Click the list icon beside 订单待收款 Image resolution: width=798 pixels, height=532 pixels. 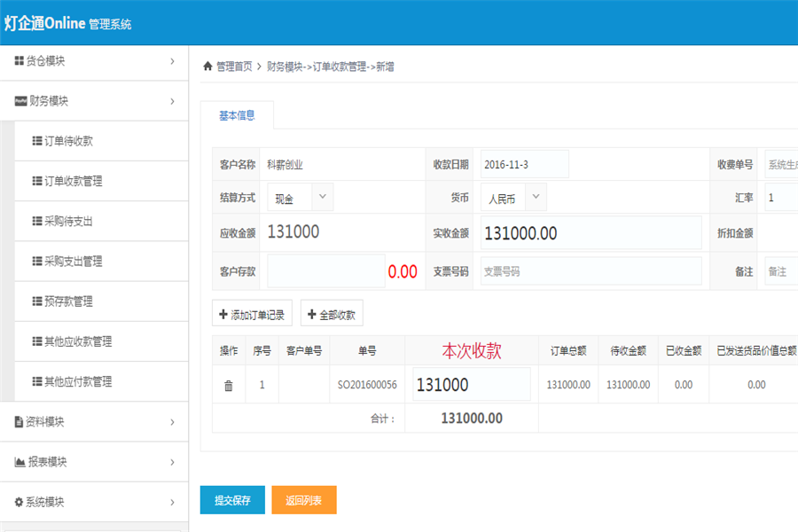coord(37,141)
